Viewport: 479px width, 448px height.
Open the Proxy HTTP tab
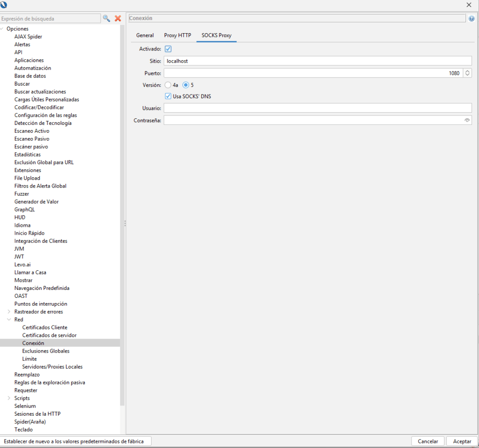point(177,35)
